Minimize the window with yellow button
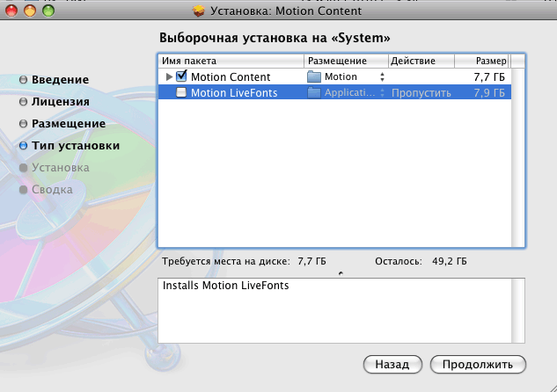This screenshot has width=557, height=392. 30,11
